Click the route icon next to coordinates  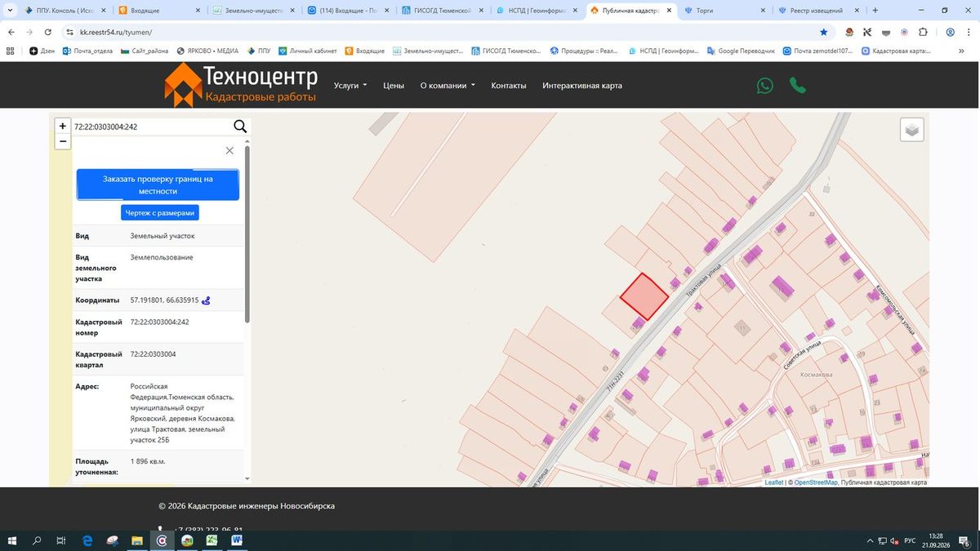click(x=206, y=300)
